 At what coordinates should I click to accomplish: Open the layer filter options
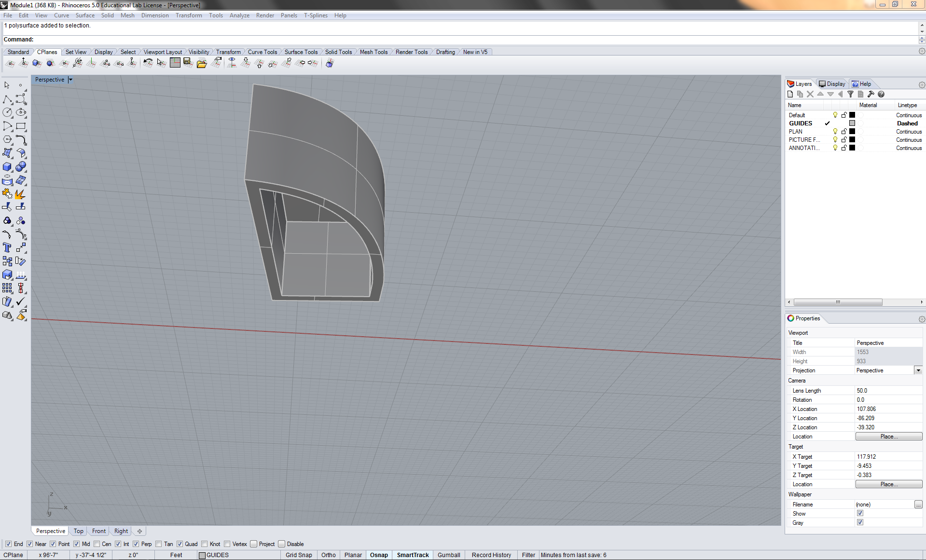(x=851, y=94)
